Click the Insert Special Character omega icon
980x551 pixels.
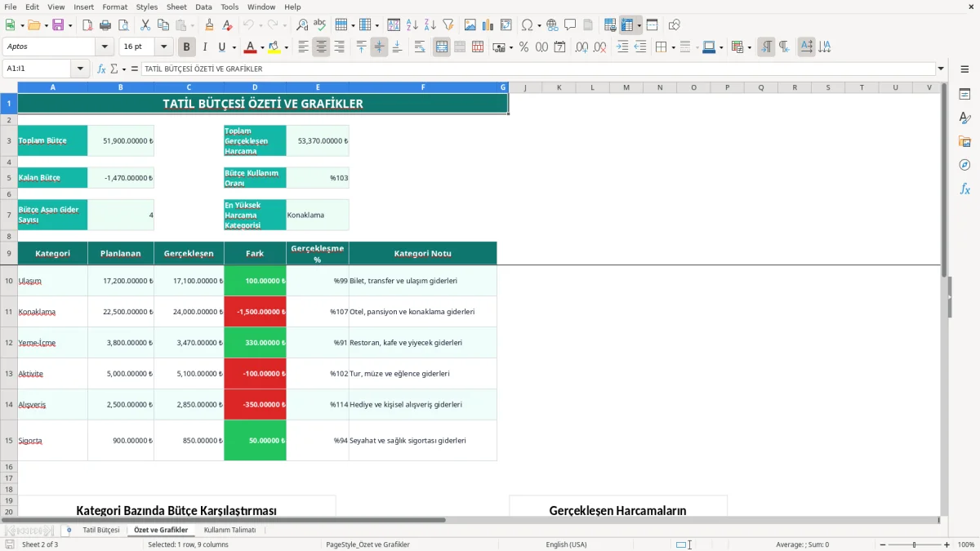tap(527, 25)
